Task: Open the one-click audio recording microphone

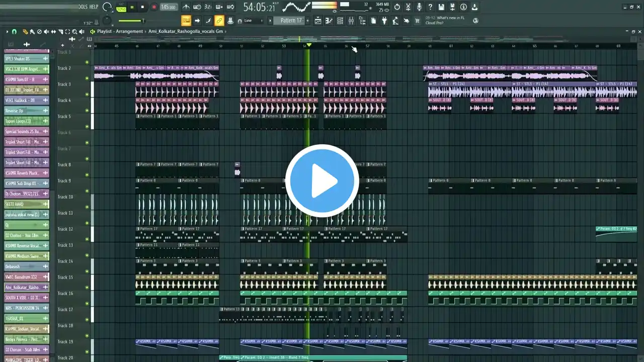Action: coord(419,7)
